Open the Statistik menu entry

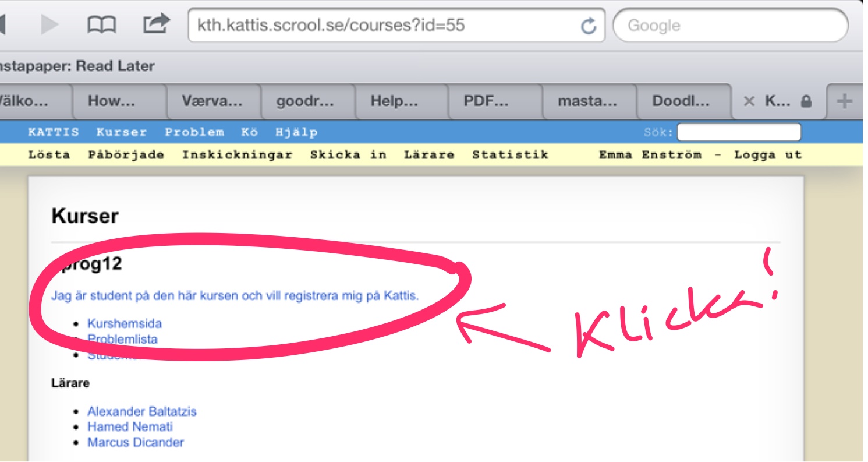510,155
